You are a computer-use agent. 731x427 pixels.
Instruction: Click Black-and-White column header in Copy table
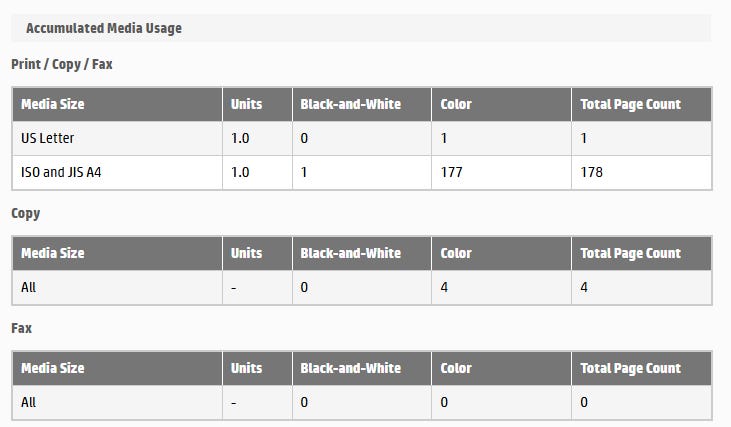[x=350, y=253]
